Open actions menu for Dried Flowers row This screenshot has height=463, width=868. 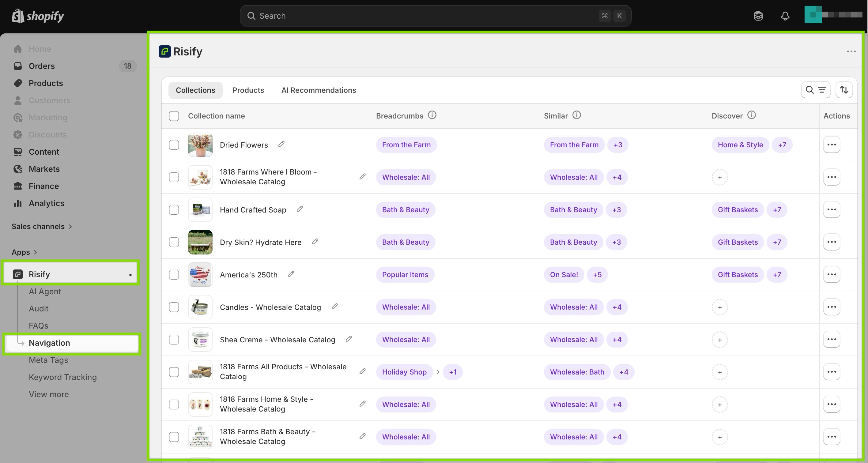832,145
